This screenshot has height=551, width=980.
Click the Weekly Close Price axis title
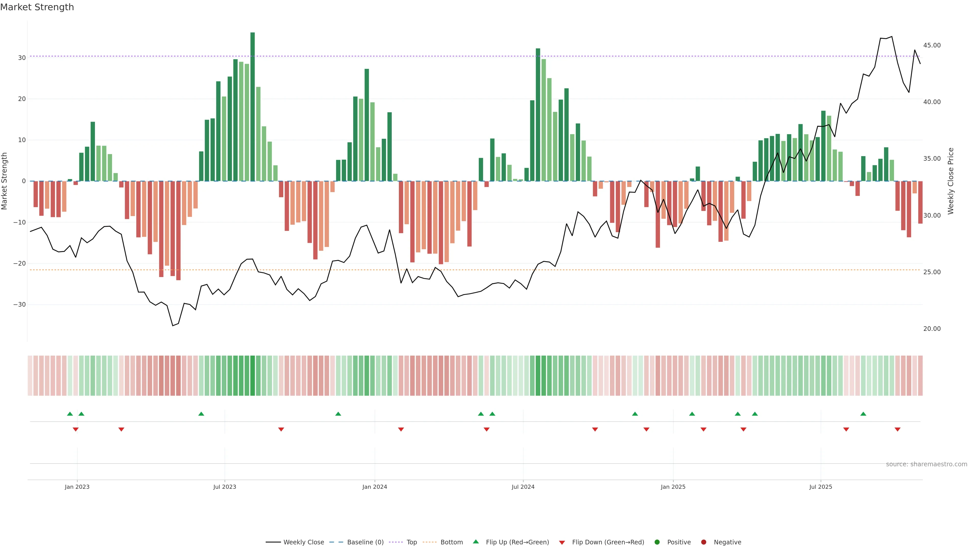(951, 181)
